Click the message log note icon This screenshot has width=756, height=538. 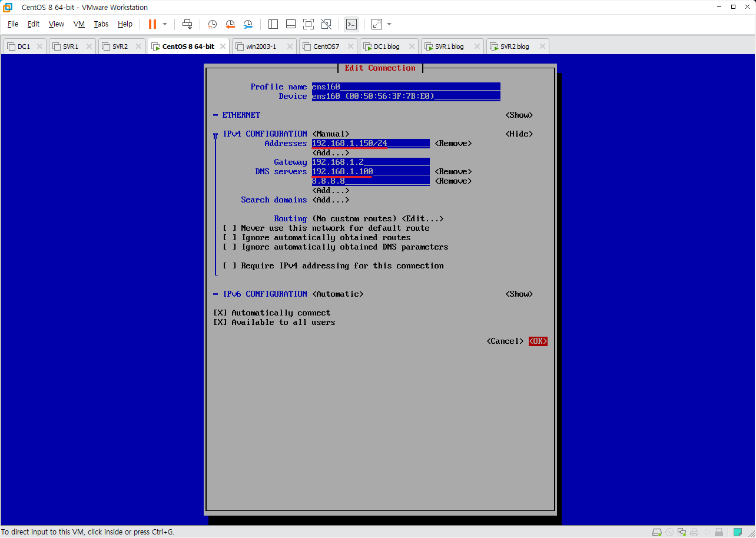pyautogui.click(x=738, y=532)
